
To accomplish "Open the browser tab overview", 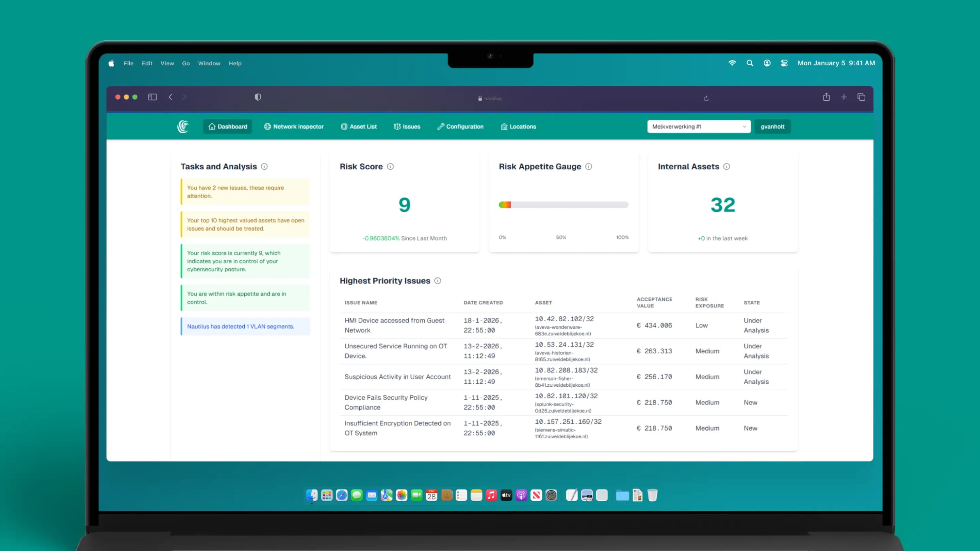I will 861,97.
